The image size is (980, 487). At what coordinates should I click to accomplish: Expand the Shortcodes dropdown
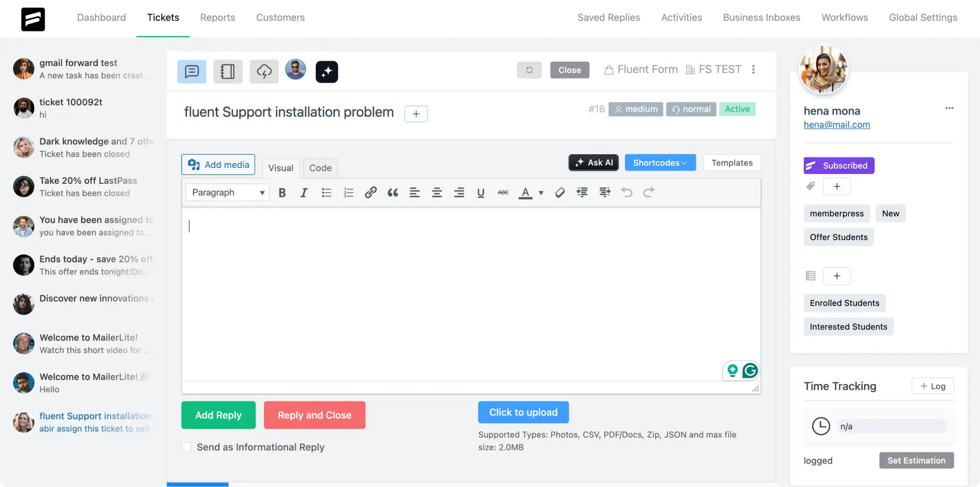[660, 163]
